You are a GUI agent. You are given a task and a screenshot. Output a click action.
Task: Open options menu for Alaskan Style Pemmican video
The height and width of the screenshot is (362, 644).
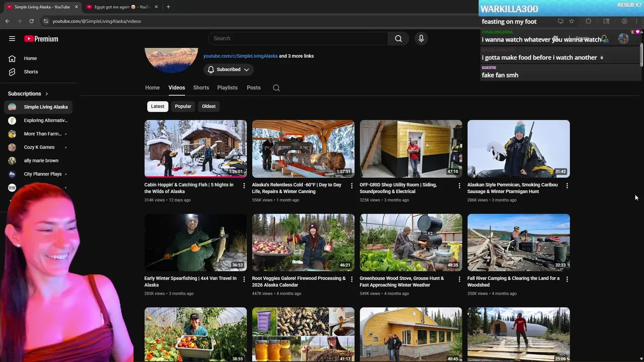567,186
